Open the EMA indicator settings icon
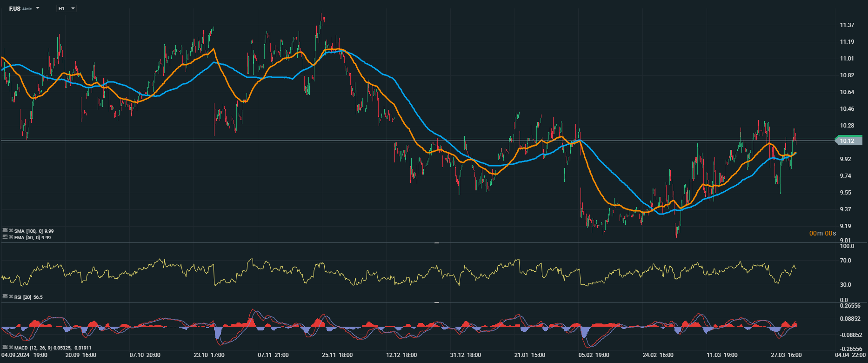 [x=5, y=237]
